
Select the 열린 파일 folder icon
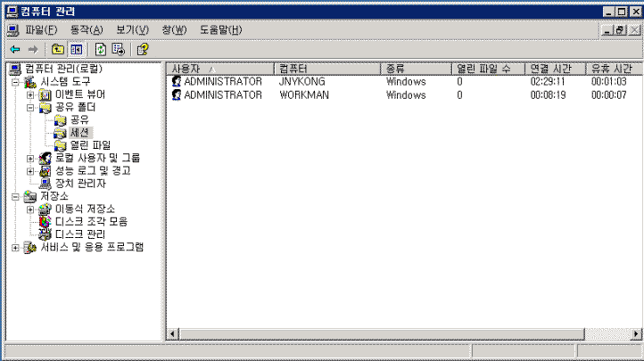tap(60, 145)
